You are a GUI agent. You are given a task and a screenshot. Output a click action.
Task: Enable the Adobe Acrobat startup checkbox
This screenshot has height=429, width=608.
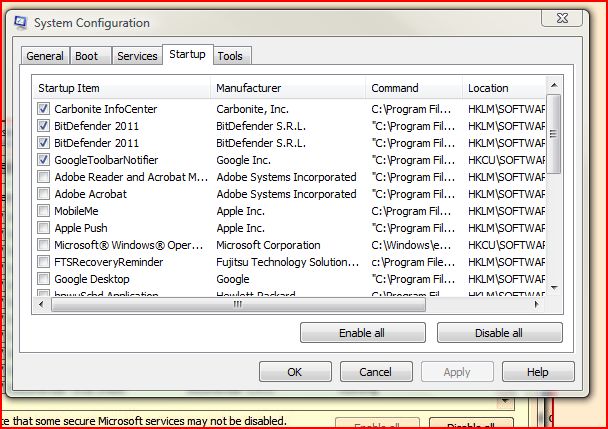pos(43,194)
